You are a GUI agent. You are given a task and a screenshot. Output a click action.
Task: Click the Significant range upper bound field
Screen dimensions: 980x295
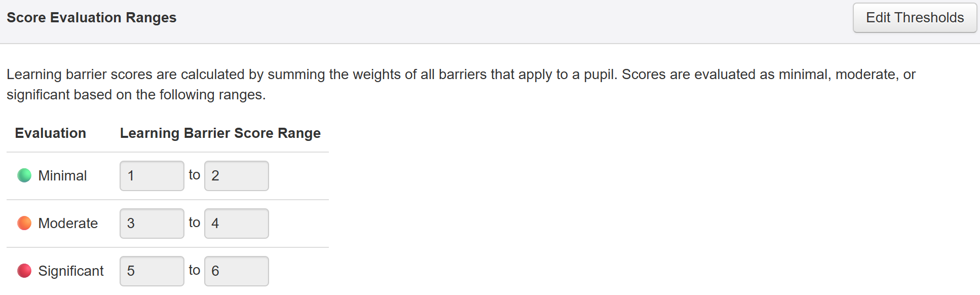(236, 271)
